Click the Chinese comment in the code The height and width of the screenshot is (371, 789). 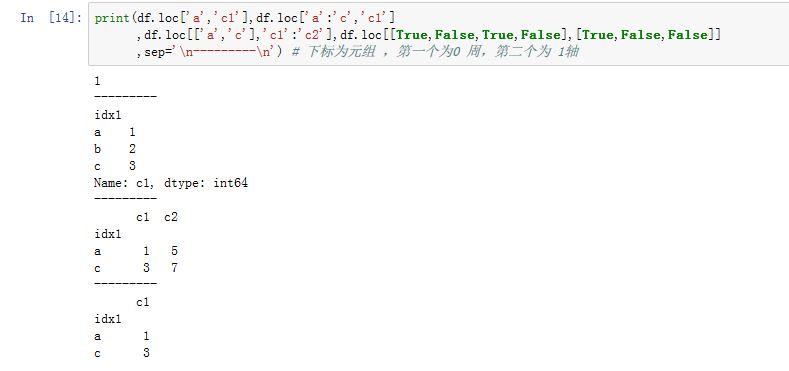click(x=435, y=51)
